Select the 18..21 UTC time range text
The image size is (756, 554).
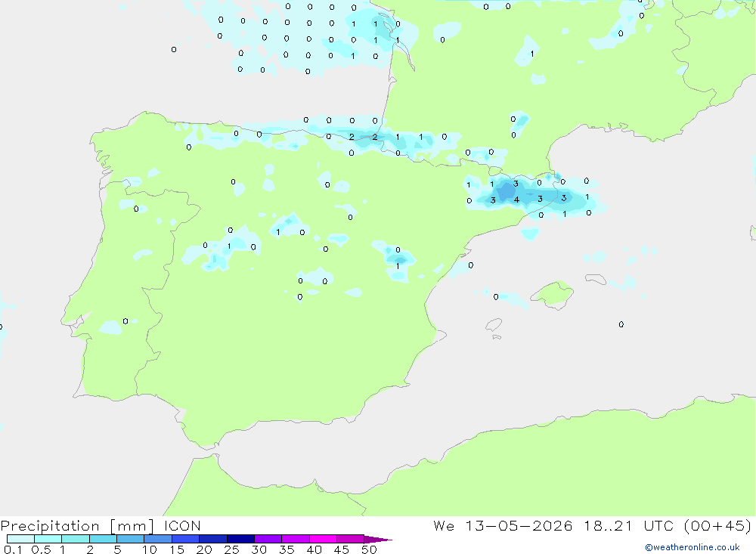(628, 525)
